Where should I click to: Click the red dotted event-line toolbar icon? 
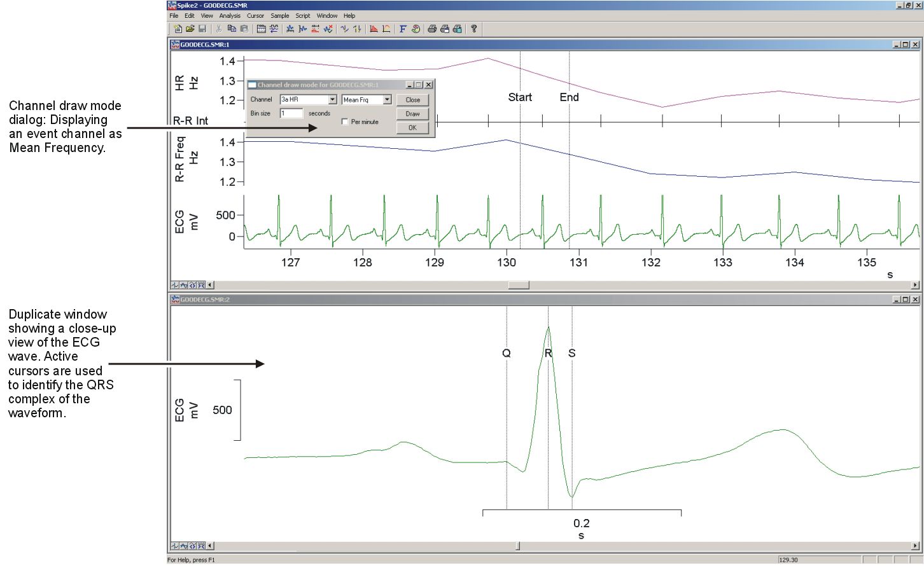(315, 29)
